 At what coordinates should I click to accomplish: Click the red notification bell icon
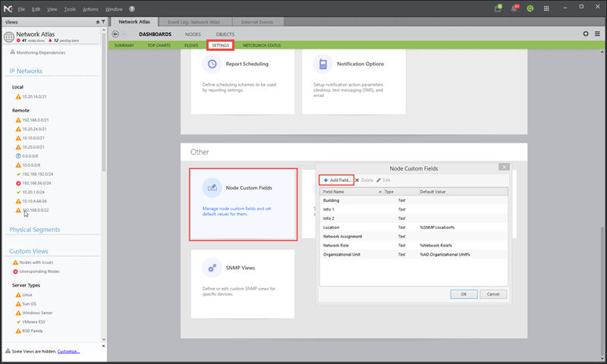pos(516,8)
